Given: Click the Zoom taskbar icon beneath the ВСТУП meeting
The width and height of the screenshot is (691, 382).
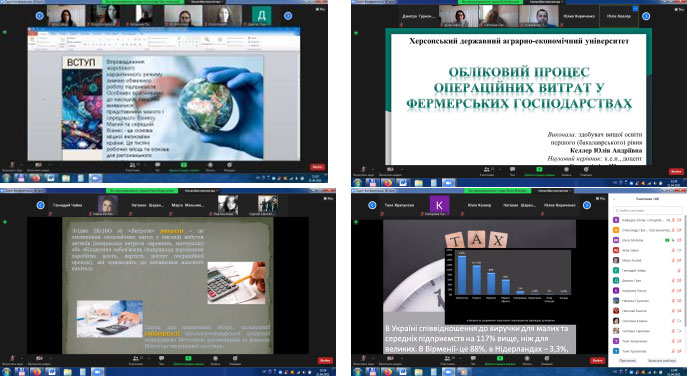Looking at the screenshot, I should pos(95,178).
